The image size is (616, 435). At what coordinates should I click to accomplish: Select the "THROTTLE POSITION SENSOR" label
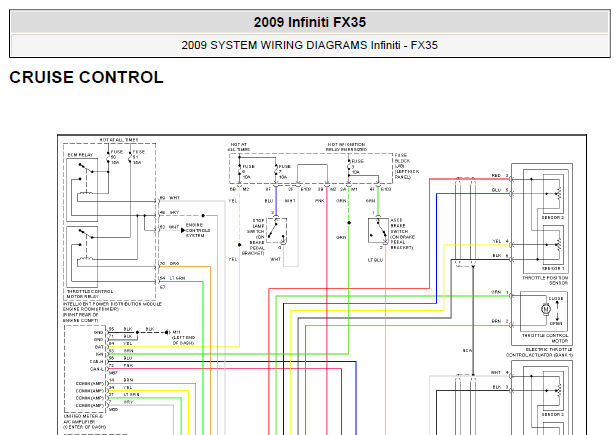[545, 280]
